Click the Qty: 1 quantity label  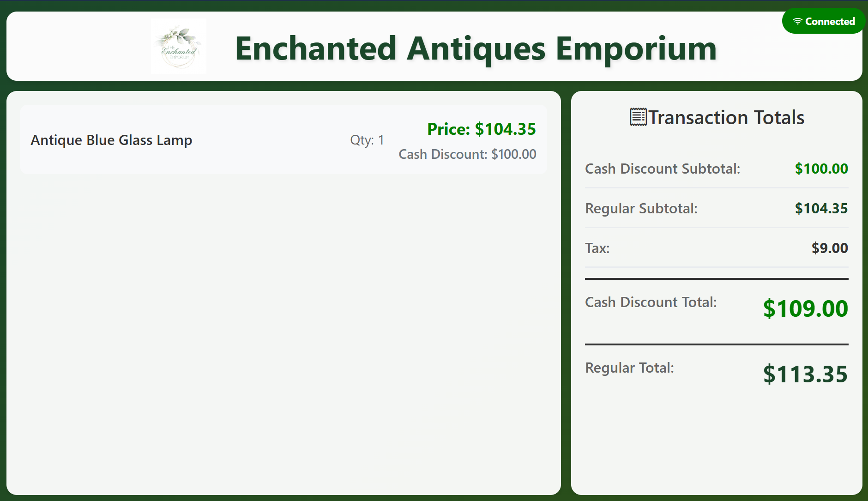point(367,140)
